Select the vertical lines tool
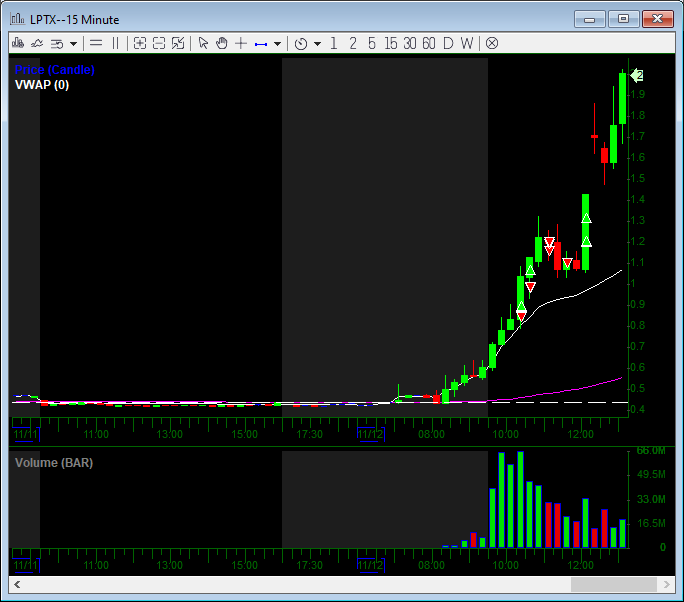The height and width of the screenshot is (602, 684). (115, 43)
